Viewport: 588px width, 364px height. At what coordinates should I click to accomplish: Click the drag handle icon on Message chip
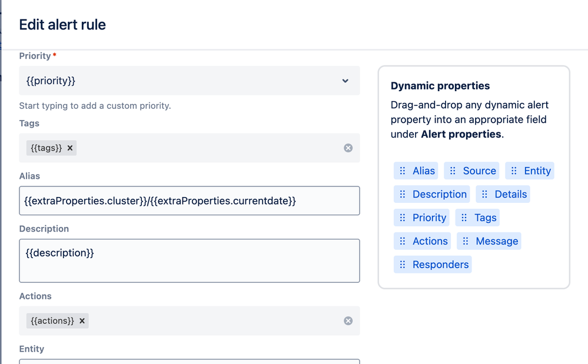click(x=466, y=241)
